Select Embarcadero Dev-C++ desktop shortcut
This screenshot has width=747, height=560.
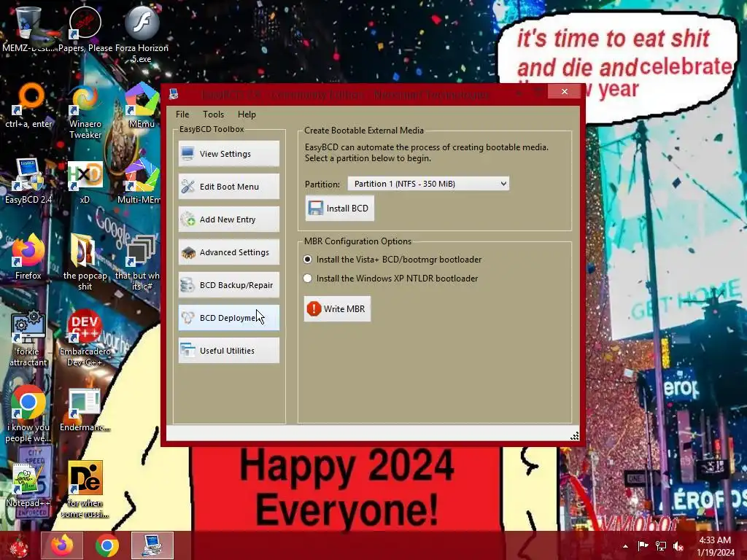coord(85,338)
